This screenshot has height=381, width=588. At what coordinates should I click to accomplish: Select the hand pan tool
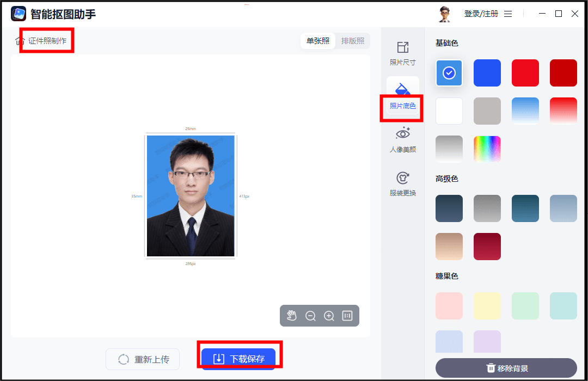(292, 316)
